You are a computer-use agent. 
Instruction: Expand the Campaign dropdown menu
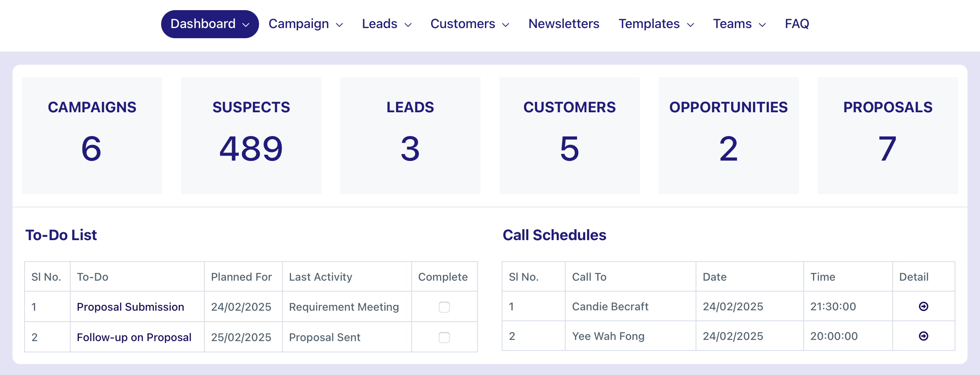point(305,24)
